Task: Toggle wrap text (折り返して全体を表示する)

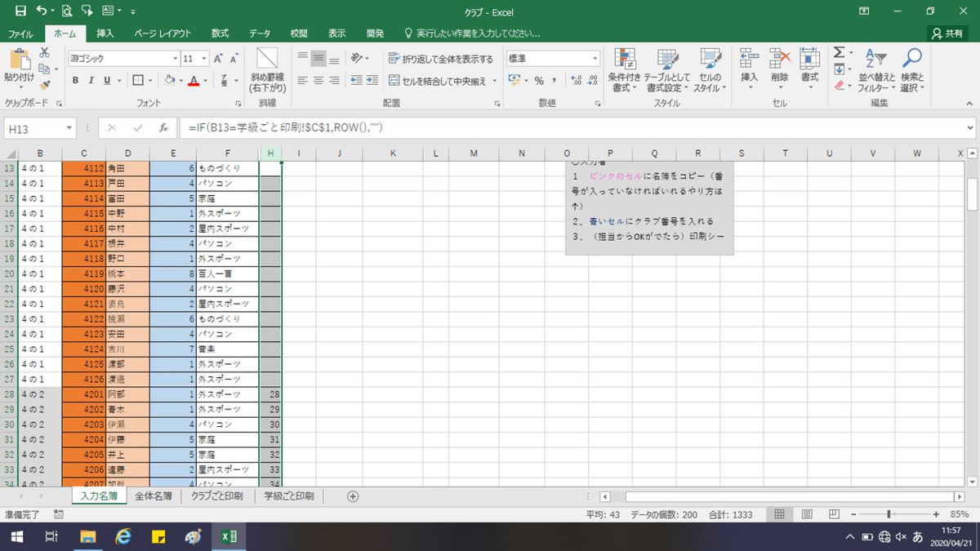Action: pyautogui.click(x=441, y=59)
